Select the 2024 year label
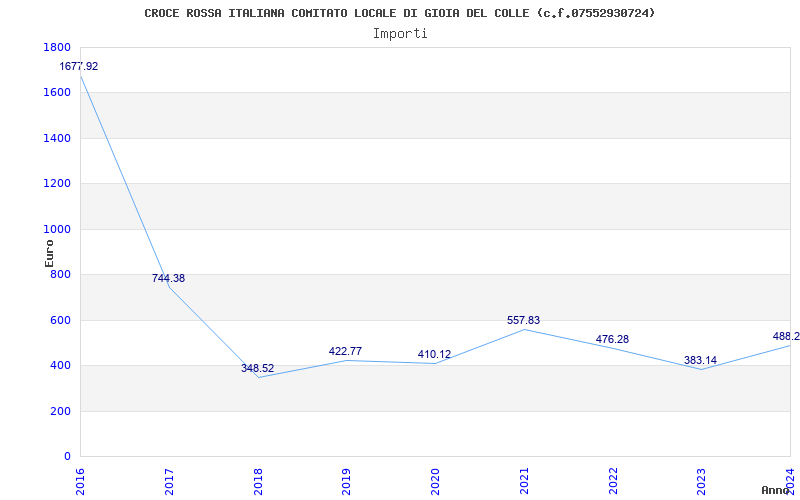Viewport: 800px width, 500px height. [790, 481]
